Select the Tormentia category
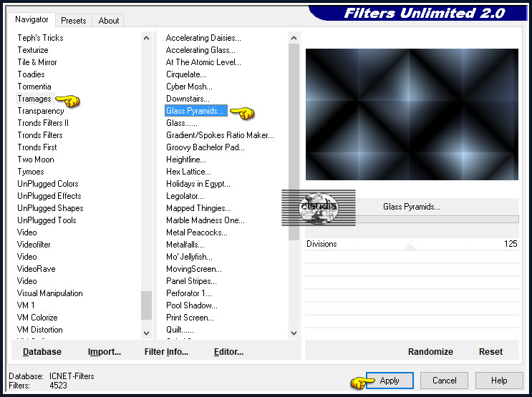 tap(34, 87)
